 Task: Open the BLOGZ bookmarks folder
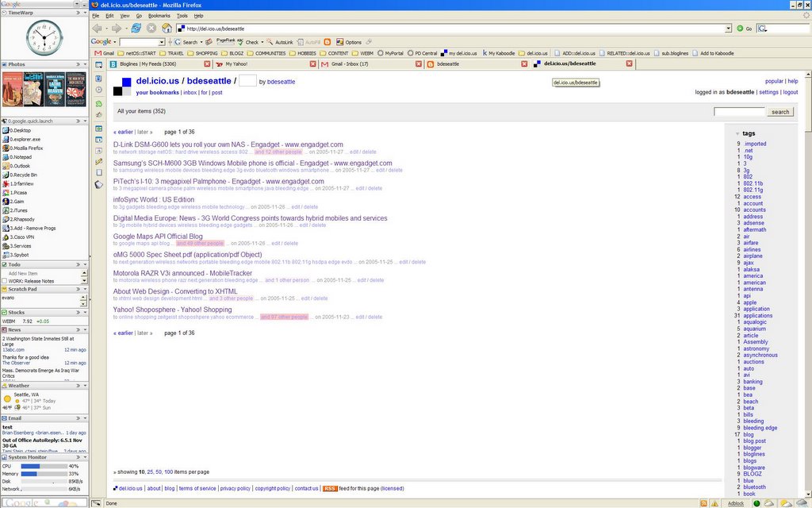232,53
